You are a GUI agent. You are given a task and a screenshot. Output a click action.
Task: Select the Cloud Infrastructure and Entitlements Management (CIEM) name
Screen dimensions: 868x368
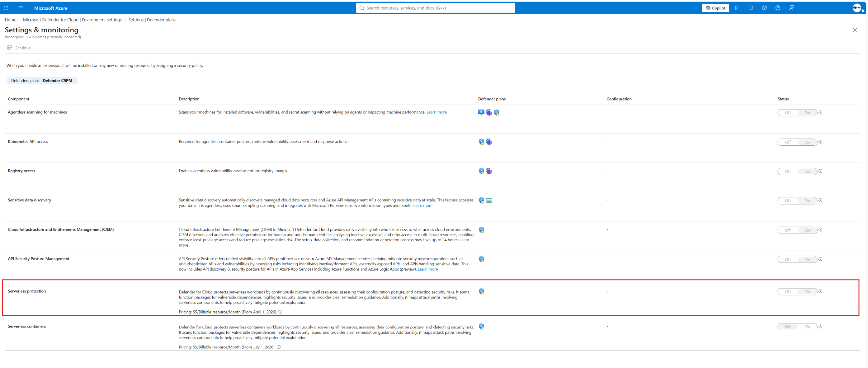tap(61, 230)
